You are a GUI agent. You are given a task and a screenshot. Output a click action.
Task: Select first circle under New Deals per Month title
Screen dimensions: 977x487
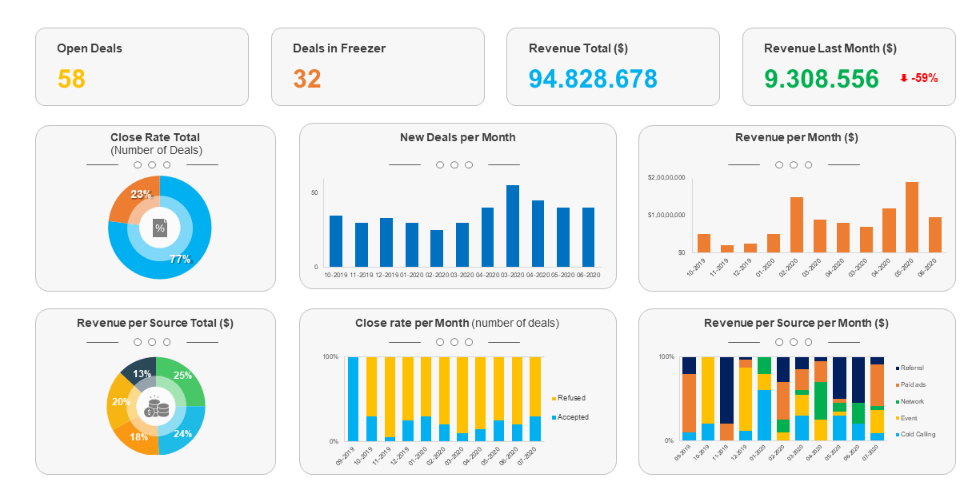(x=440, y=165)
